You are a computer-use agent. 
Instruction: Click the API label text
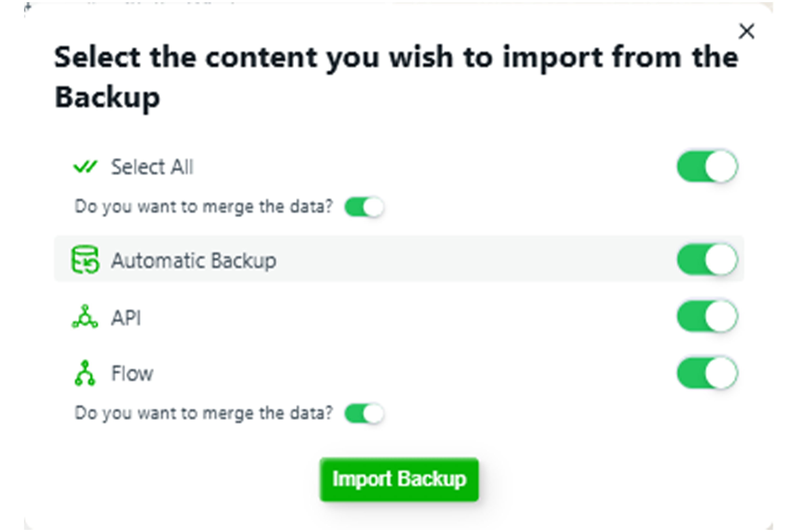click(126, 318)
